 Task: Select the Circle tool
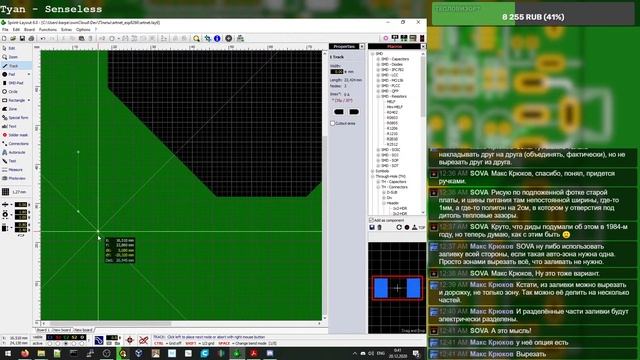16,91
